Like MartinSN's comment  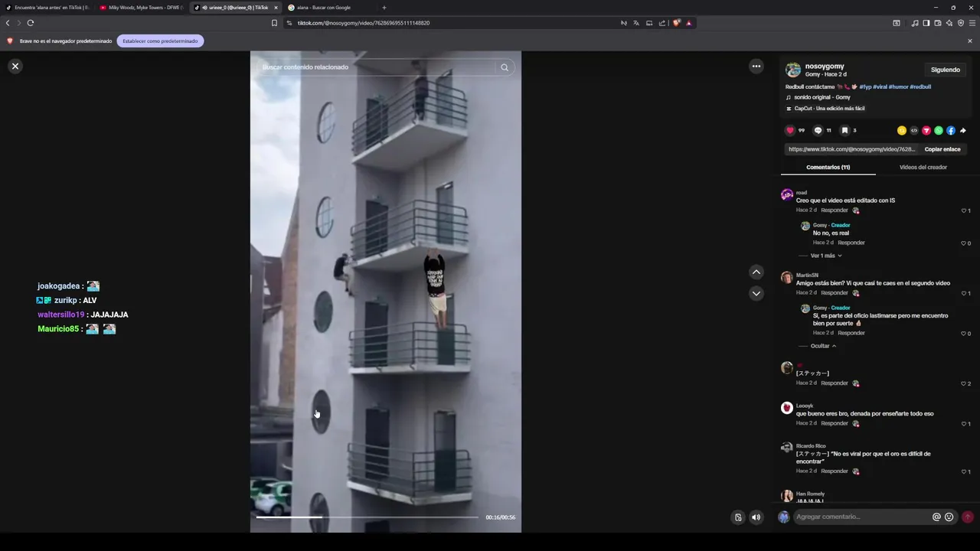[x=965, y=293]
